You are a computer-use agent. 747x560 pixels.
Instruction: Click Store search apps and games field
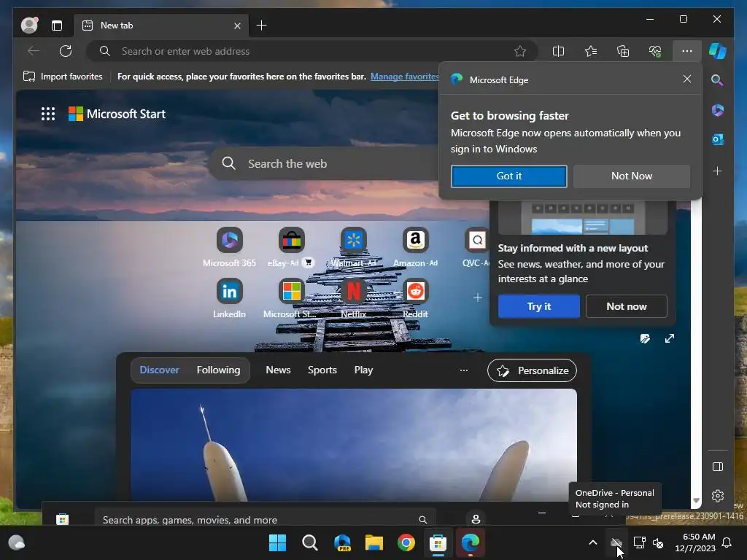pos(265,519)
